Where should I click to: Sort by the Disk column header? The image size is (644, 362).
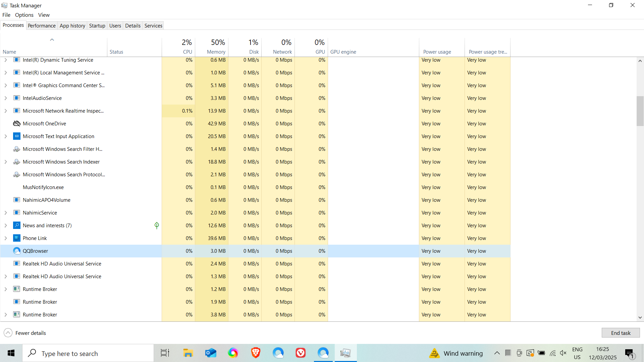tap(245, 47)
